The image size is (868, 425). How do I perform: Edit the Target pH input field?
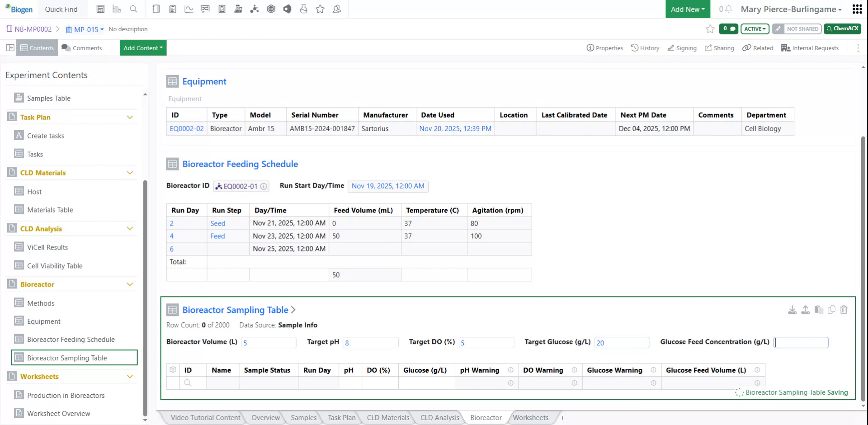click(x=371, y=342)
